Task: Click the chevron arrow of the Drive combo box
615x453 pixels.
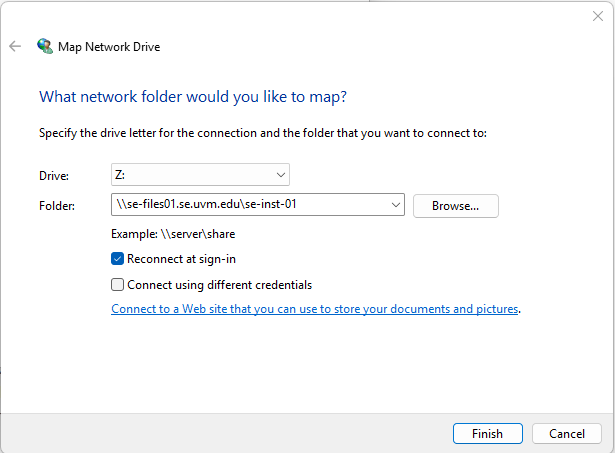Action: tap(281, 175)
